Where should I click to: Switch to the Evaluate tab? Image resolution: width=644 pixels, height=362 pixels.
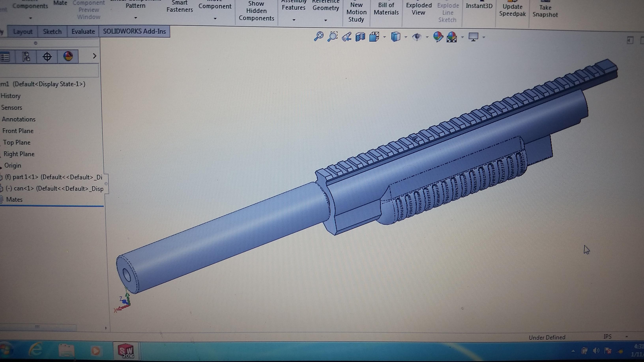pos(83,32)
